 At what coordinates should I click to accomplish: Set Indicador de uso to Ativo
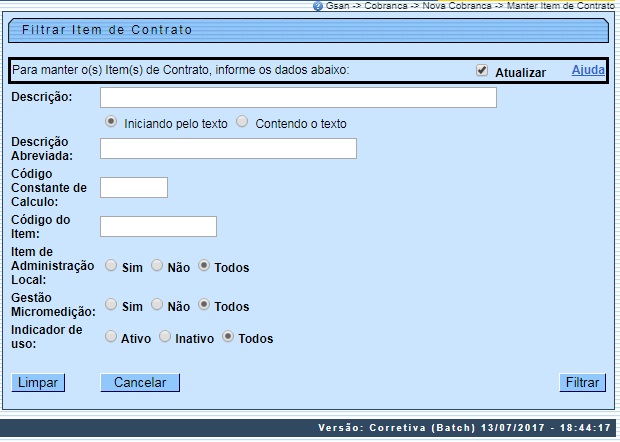click(111, 336)
